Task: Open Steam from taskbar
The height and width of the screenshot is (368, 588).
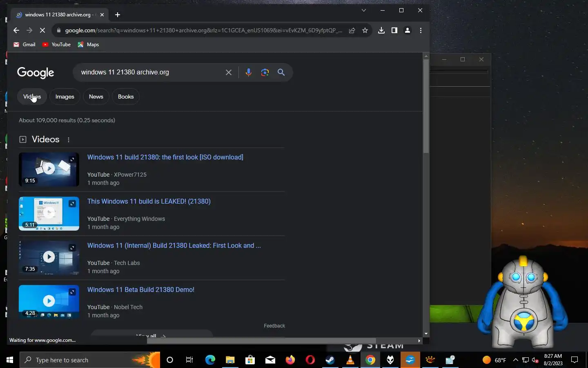Action: point(330,360)
